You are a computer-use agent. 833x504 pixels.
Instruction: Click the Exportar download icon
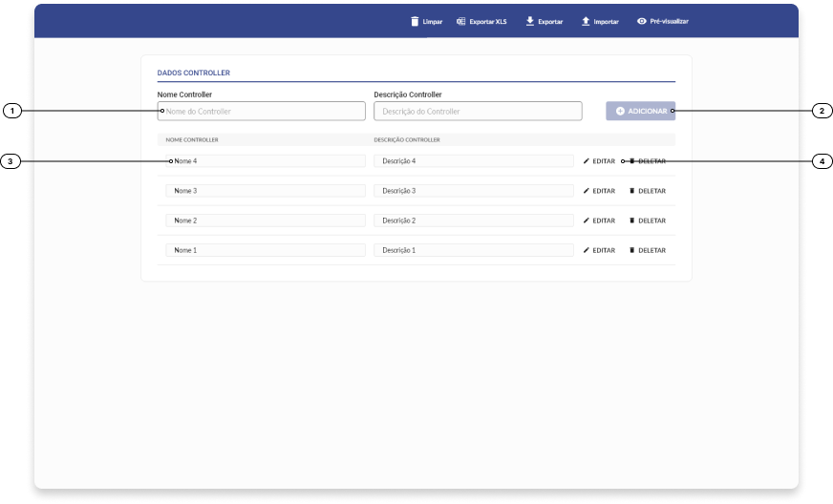[x=529, y=21]
